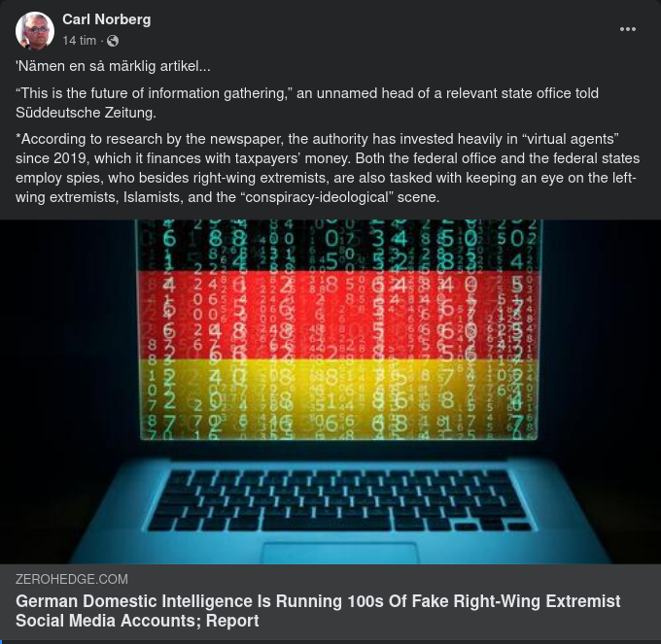The height and width of the screenshot is (644, 661).
Task: Click the red stripe of the German flag
Action: pos(339,315)
